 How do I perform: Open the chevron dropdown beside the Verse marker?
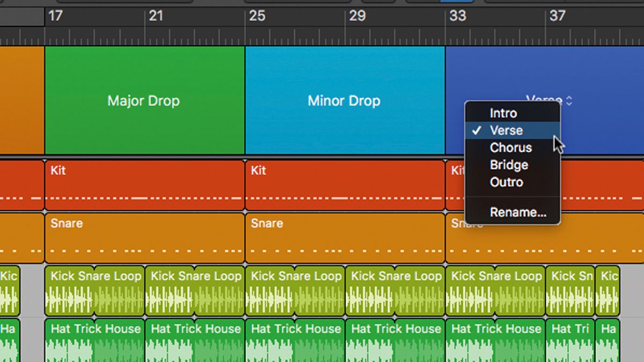pyautogui.click(x=568, y=100)
